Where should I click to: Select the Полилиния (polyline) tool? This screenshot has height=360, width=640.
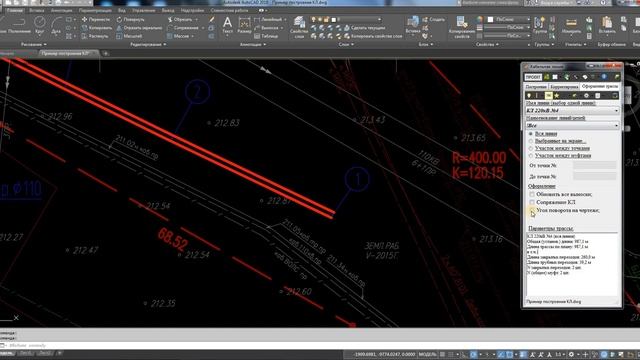click(19, 25)
